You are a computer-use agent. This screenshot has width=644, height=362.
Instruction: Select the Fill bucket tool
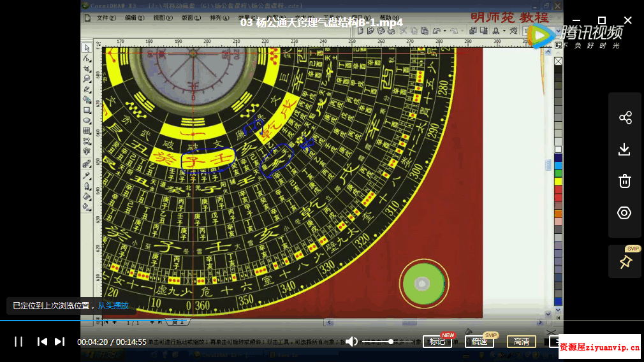(87, 196)
